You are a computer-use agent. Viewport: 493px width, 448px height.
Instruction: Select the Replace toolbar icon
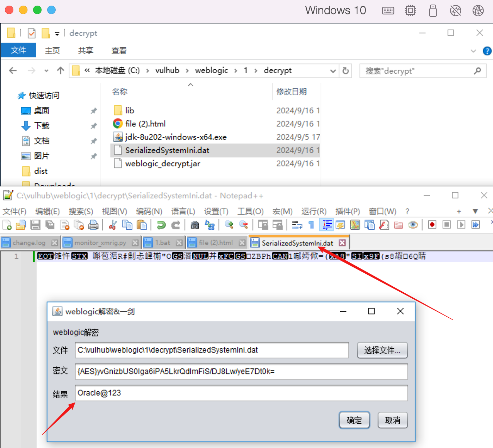pyautogui.click(x=210, y=225)
